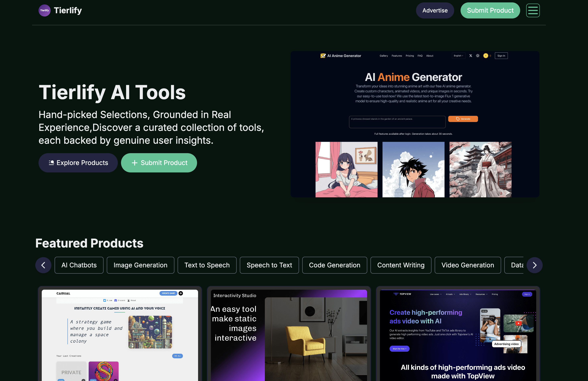Click the anime prompt text field
This screenshot has width=588, height=381.
(397, 122)
